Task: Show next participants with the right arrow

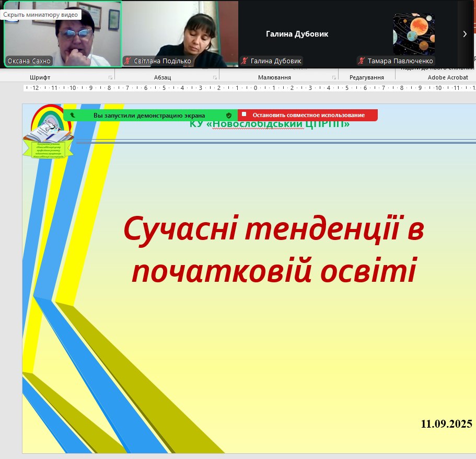Action: (465, 34)
